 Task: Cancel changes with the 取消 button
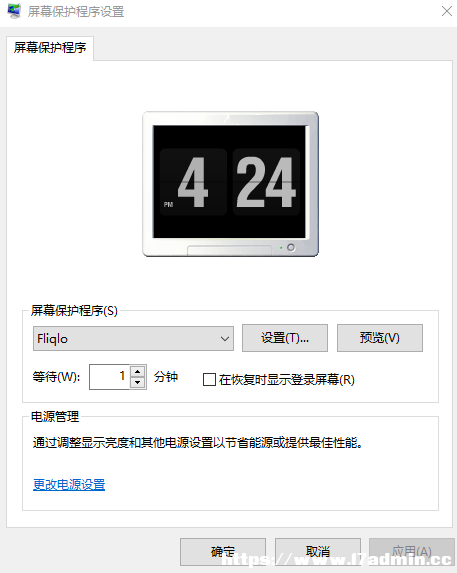(x=318, y=551)
